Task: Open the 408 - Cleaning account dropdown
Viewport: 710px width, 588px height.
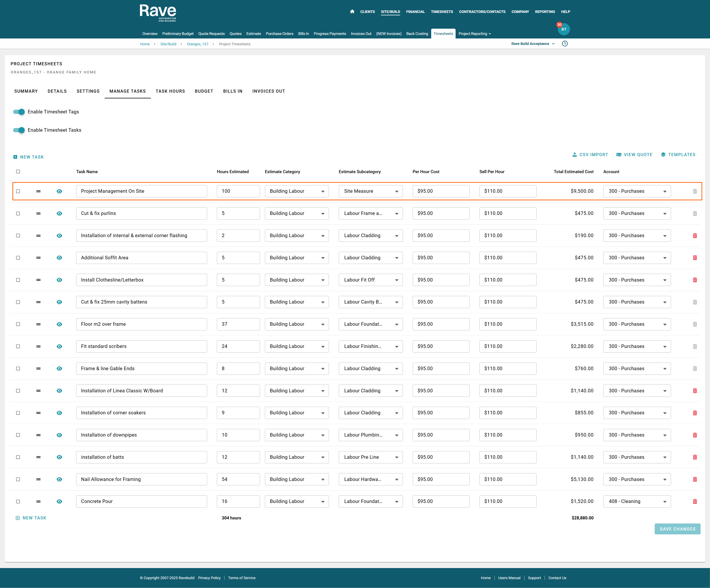Action: coord(637,501)
